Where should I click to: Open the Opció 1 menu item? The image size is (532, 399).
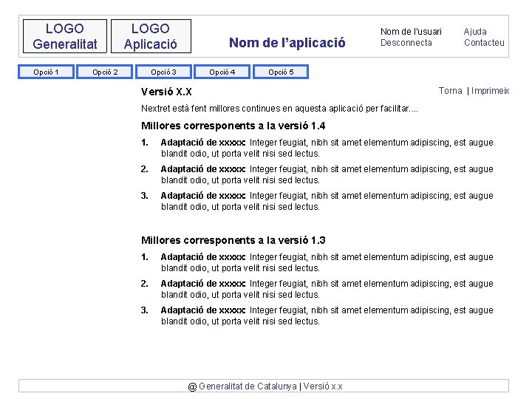pos(46,72)
